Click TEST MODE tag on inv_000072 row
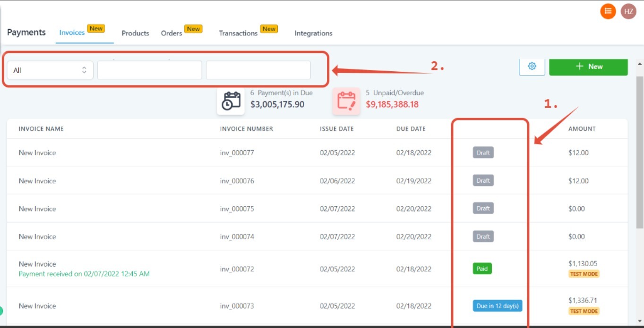 tap(584, 274)
